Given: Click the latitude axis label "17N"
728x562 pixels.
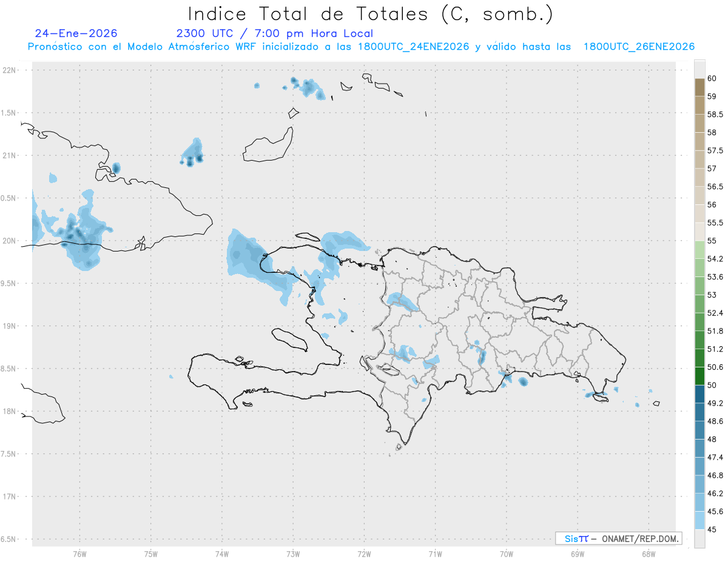Looking at the screenshot, I should coord(10,497).
